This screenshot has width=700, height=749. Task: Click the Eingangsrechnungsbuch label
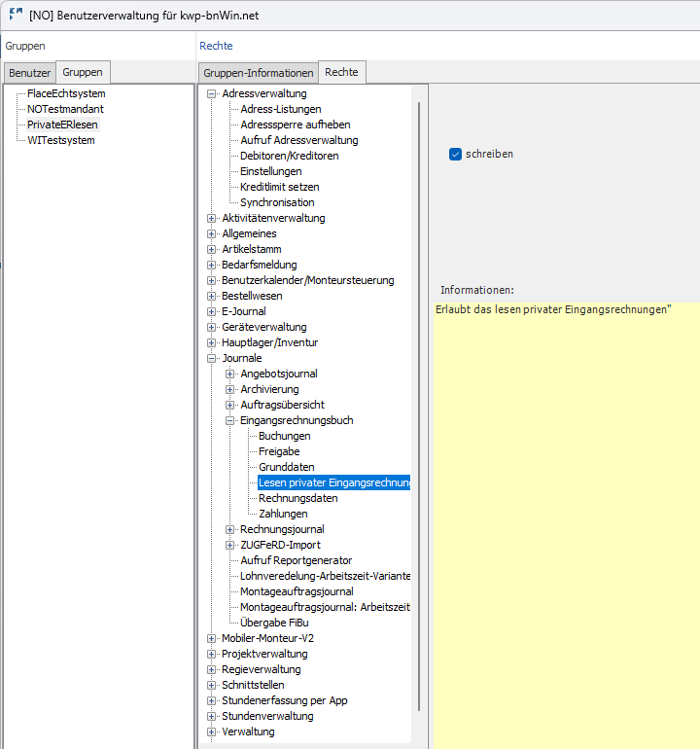(297, 421)
